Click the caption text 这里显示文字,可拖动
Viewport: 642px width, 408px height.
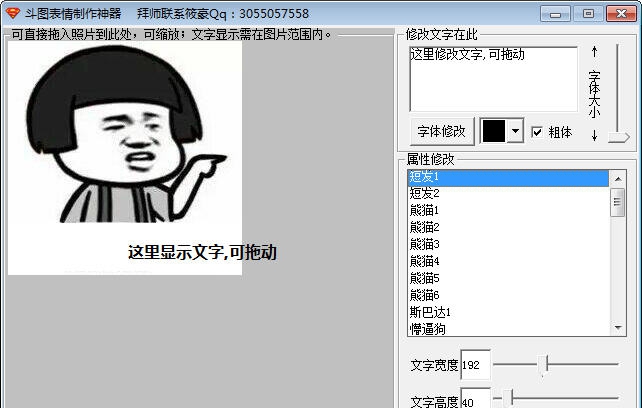pos(202,252)
